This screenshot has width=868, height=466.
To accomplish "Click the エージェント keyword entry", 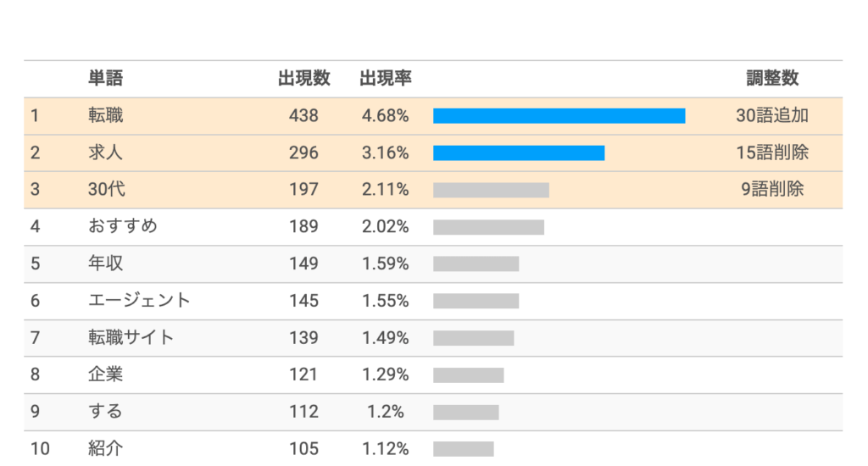I will click(139, 301).
